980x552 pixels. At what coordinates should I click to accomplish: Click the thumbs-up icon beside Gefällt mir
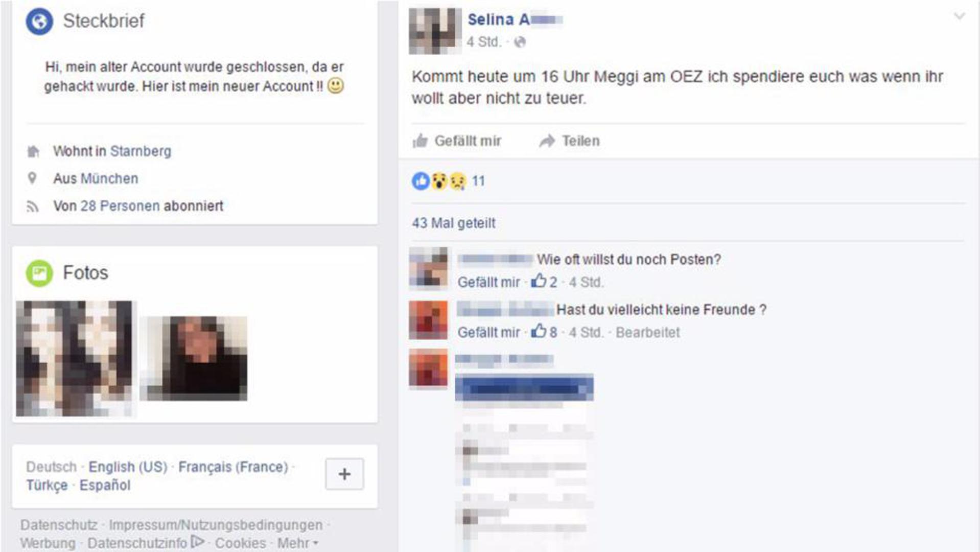tap(420, 141)
